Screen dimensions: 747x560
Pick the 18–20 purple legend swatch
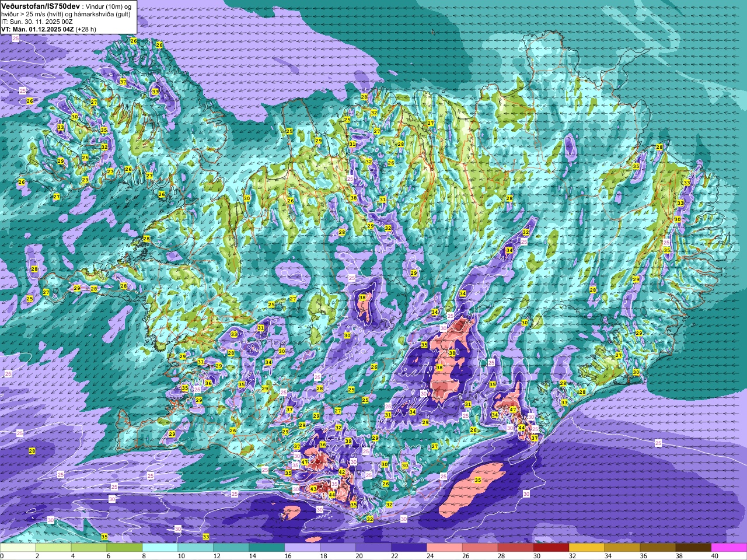pos(338,548)
